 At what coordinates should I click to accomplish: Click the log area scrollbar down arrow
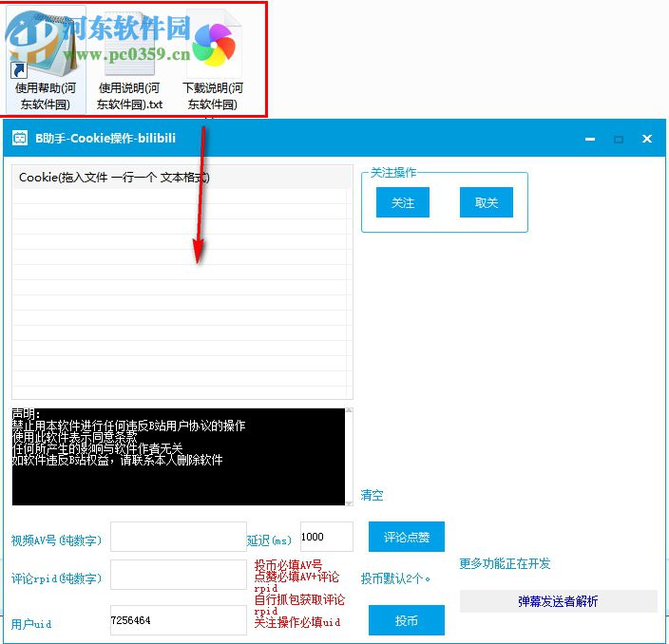pyautogui.click(x=349, y=503)
